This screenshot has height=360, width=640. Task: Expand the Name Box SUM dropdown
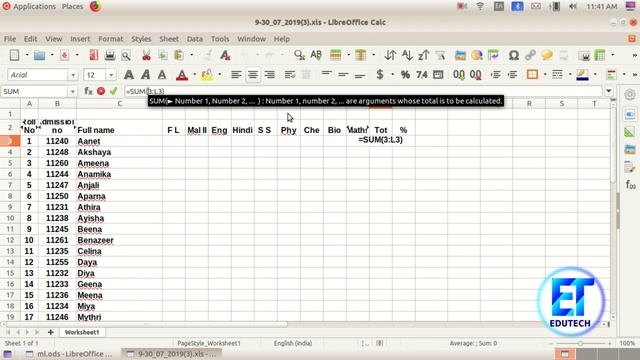coord(72,91)
